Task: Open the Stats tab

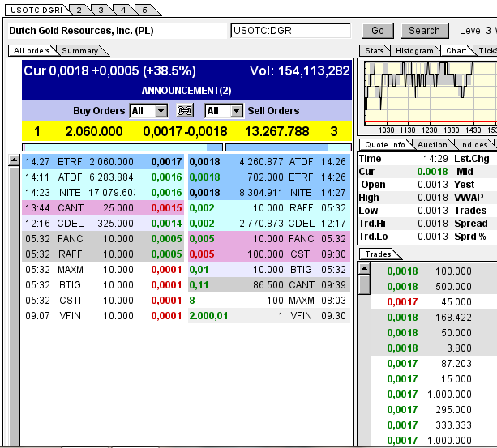Action: (374, 51)
